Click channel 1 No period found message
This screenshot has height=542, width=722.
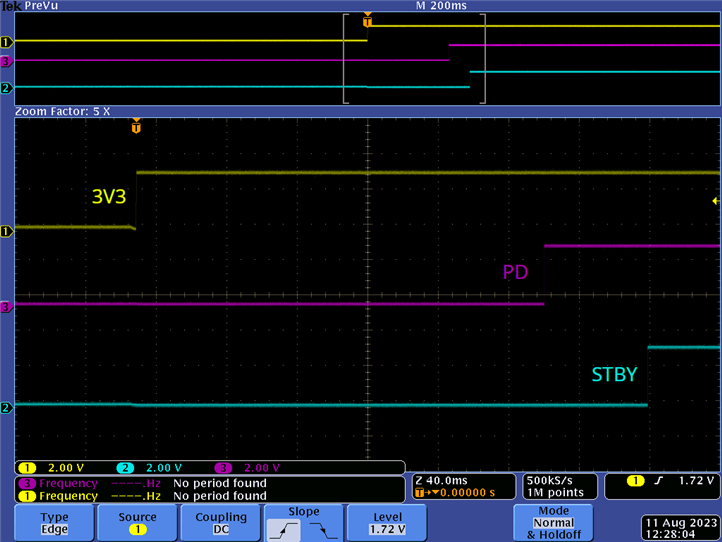220,496
